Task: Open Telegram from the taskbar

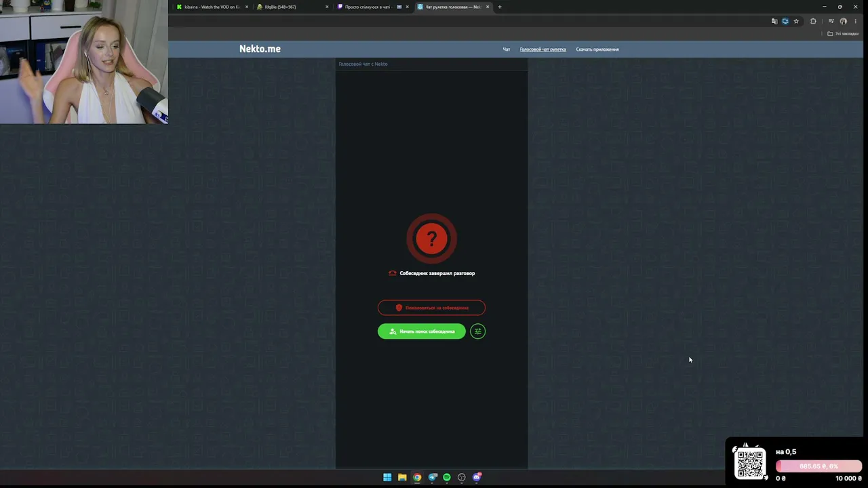Action: coord(433,477)
